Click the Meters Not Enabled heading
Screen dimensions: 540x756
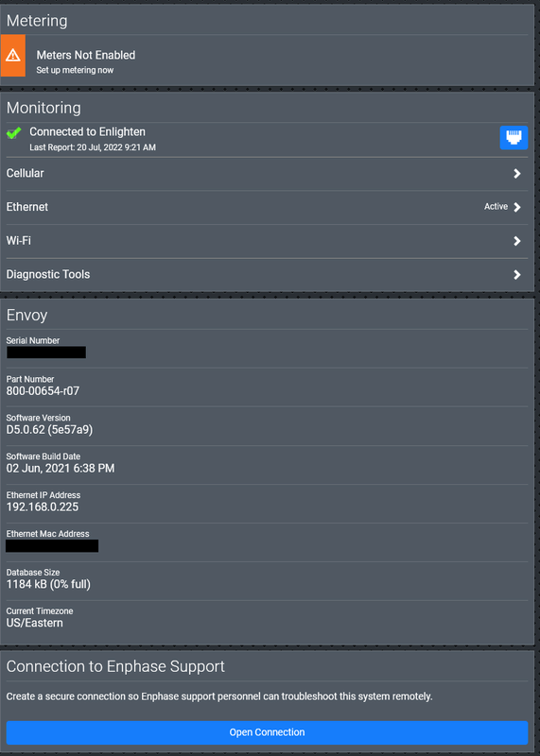(86, 56)
